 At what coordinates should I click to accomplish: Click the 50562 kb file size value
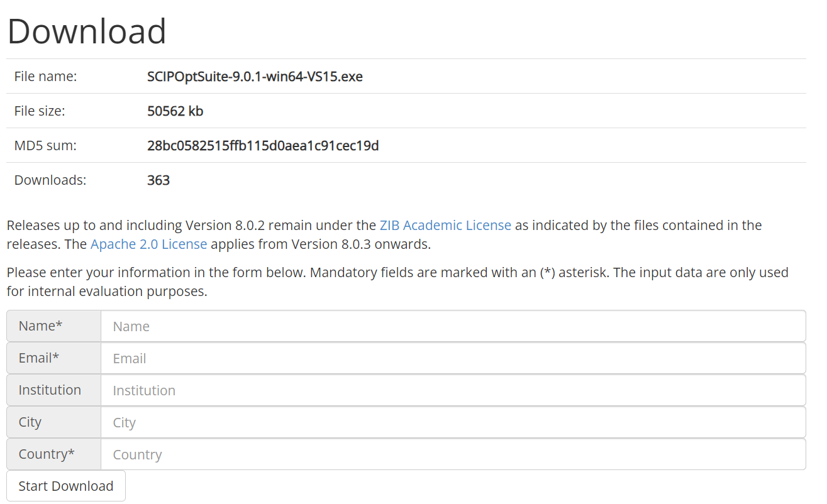click(175, 111)
